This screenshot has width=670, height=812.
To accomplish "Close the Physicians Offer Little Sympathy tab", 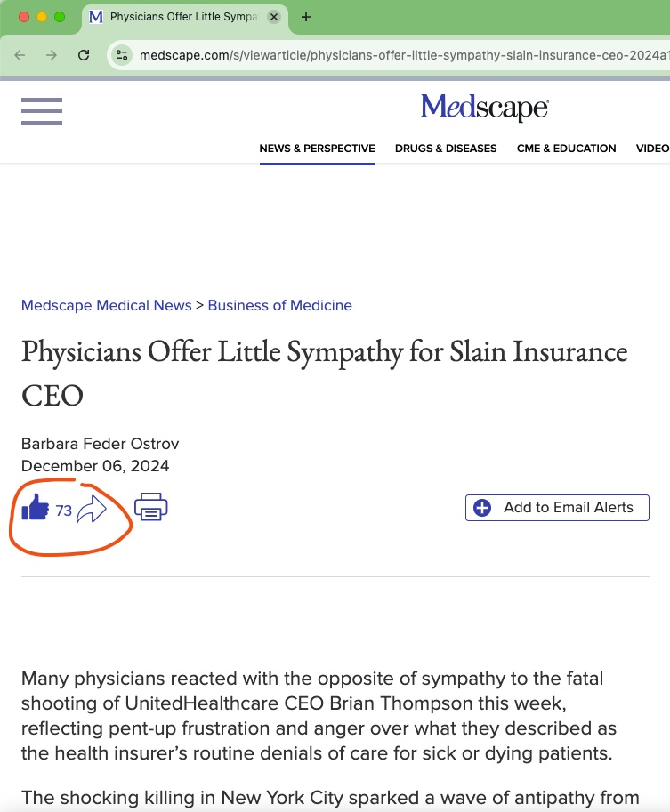I will coord(274,17).
